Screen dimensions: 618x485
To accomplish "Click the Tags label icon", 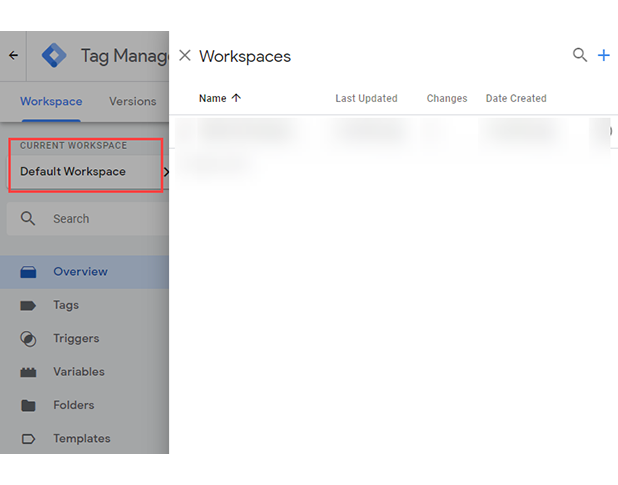I will coord(28,306).
